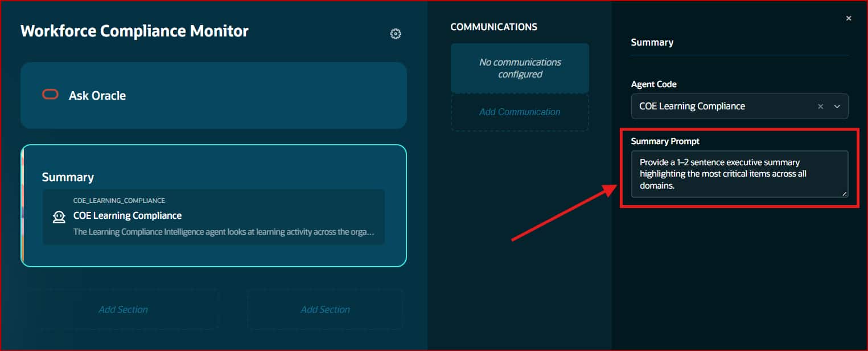868x351 pixels.
Task: Close the Summary side panel
Action: tap(849, 18)
